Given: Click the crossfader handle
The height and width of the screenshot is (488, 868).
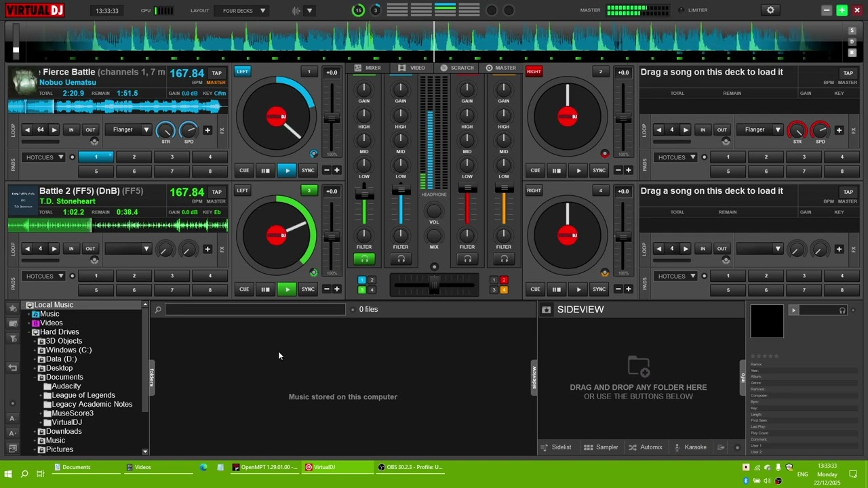Looking at the screenshot, I should click(434, 285).
